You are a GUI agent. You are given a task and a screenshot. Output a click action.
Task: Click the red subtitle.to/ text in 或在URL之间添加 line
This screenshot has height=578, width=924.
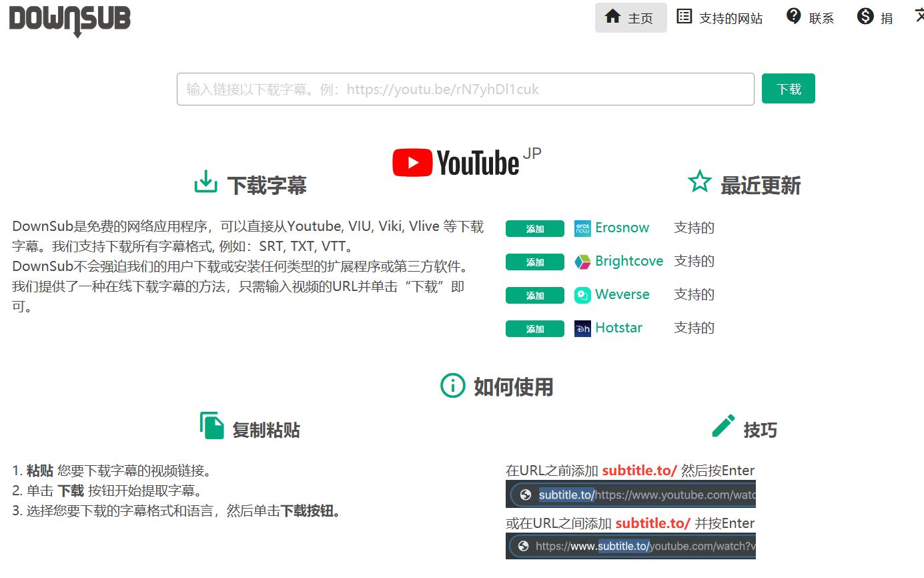point(652,523)
